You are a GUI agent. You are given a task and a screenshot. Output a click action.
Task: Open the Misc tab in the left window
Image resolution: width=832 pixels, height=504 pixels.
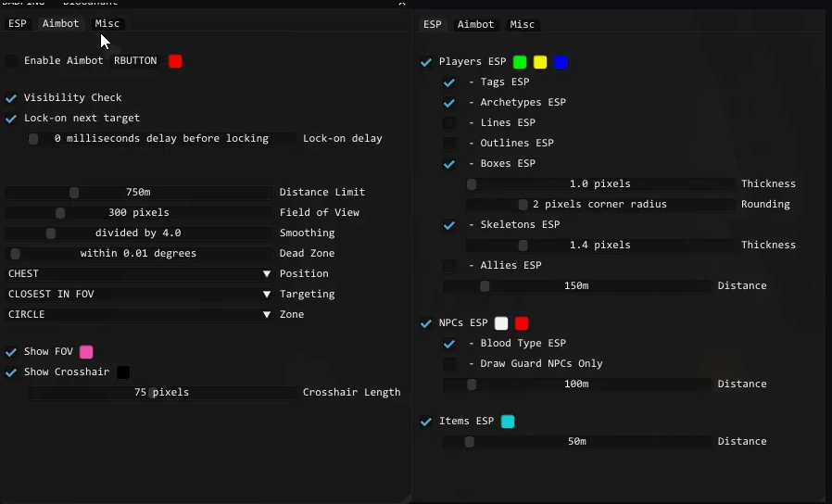(107, 23)
